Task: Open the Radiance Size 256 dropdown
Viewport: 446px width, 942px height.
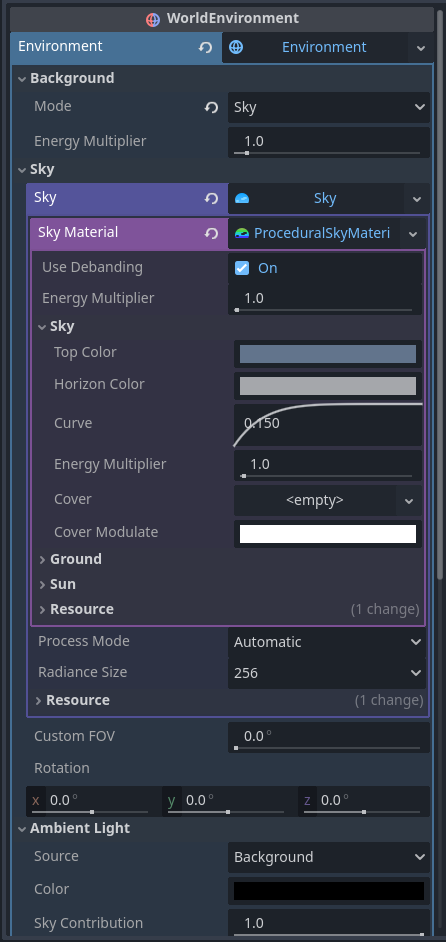Action: (x=327, y=673)
